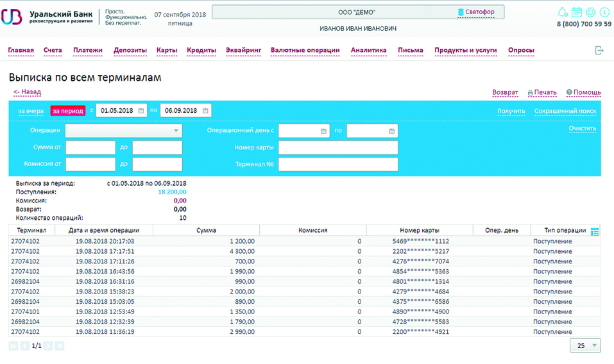
Task: Open the Платежи menu item
Action: [88, 50]
